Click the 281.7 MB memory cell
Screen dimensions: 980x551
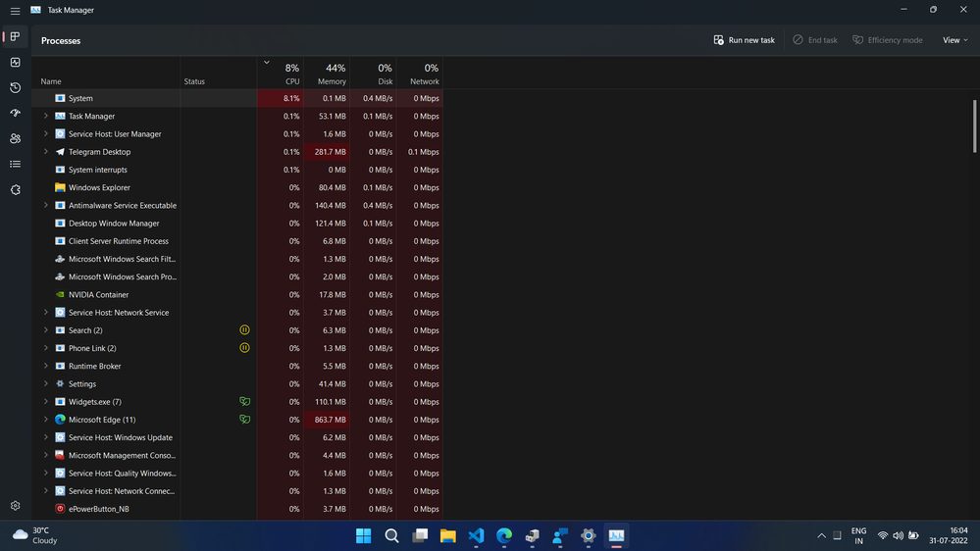click(327, 152)
